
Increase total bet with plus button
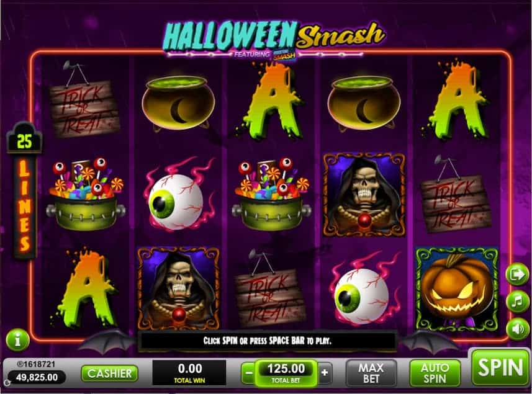325,373
